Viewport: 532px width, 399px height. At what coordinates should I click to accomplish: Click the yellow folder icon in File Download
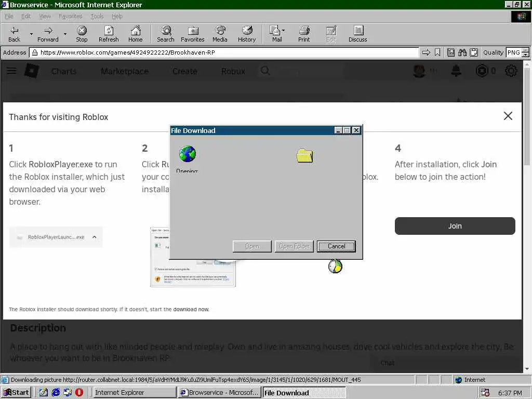(304, 156)
